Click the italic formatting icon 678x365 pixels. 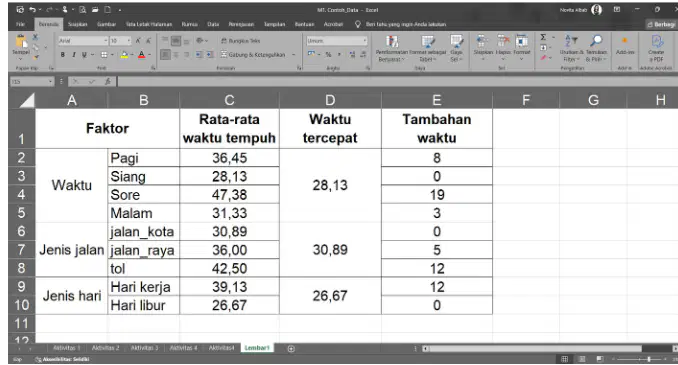74,54
